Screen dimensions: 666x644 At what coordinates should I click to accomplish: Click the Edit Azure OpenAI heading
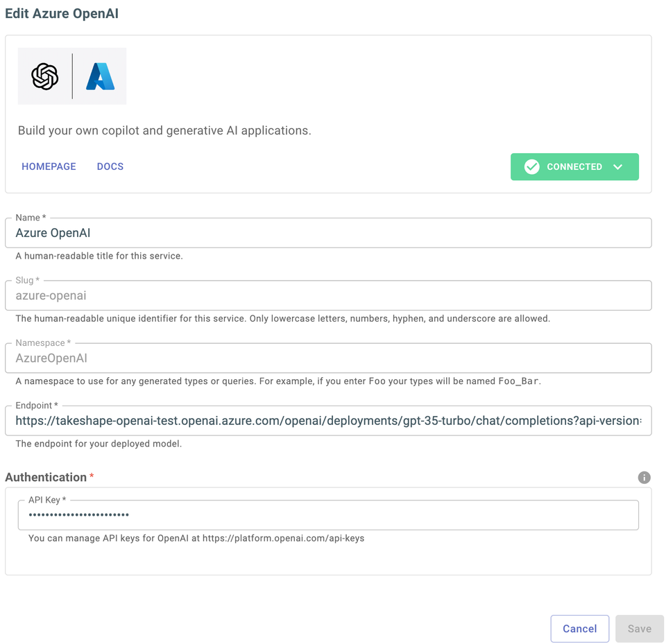tap(61, 13)
